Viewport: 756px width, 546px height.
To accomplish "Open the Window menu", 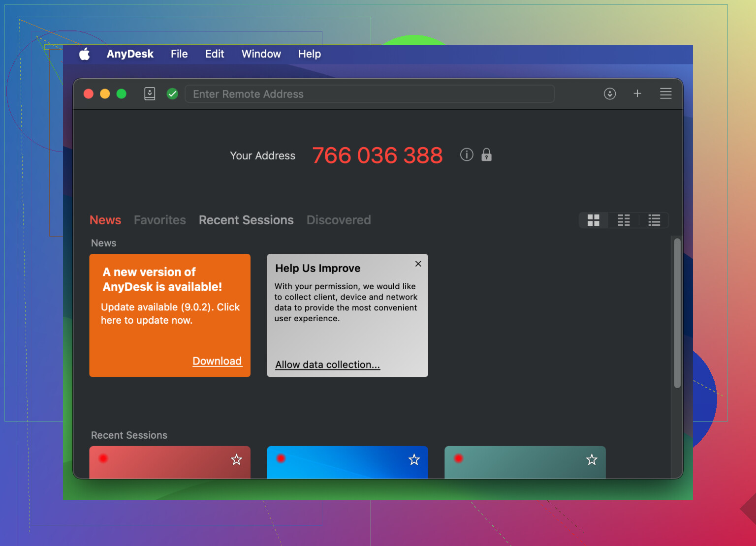I will tap(261, 54).
